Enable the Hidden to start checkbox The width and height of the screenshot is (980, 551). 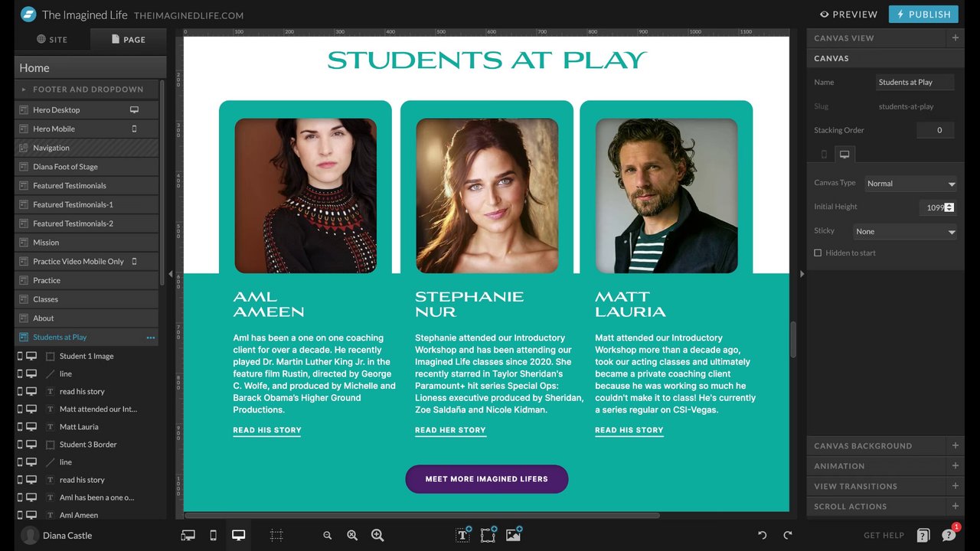[818, 253]
